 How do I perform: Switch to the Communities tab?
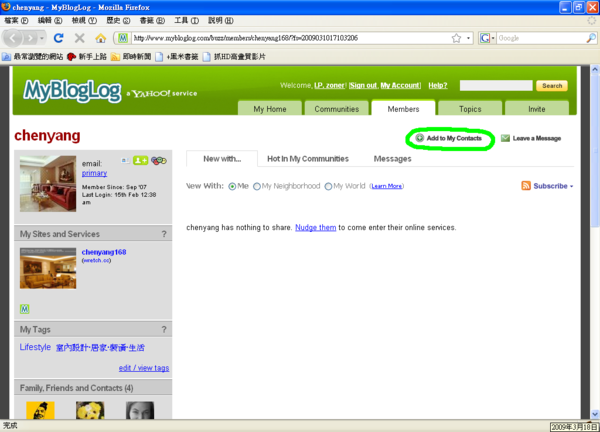(x=337, y=109)
